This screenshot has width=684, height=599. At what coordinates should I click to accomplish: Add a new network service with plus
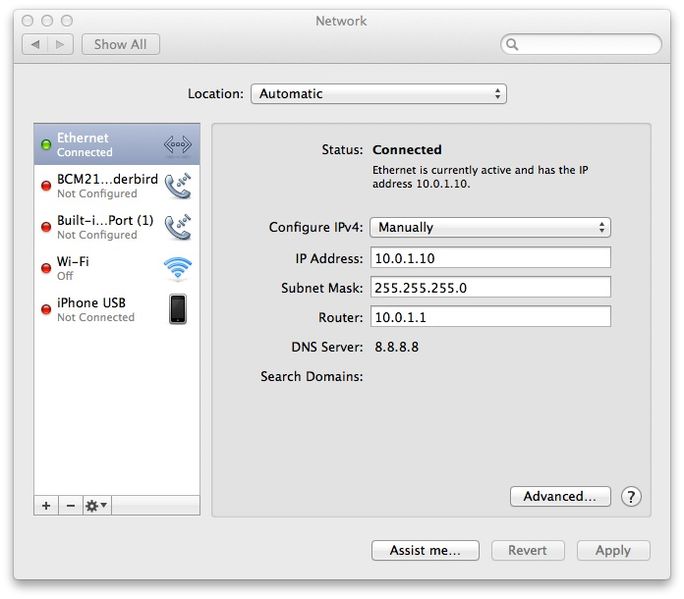46,506
